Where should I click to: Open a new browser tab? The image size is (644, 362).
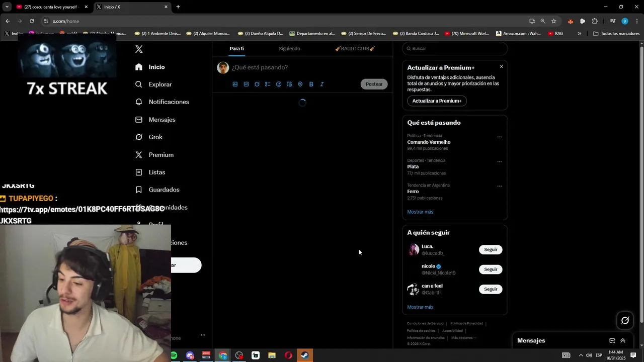[x=178, y=7]
